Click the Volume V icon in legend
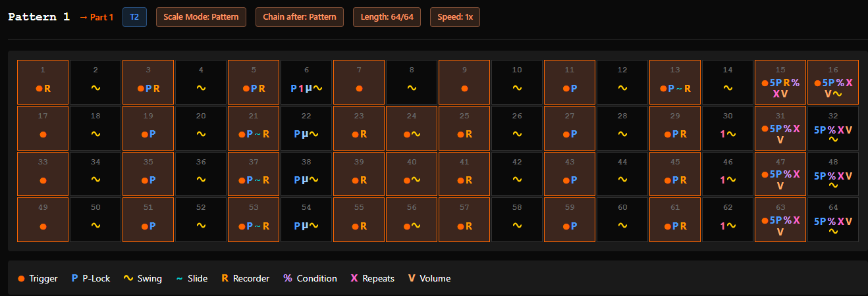Viewport: 868px width, 296px height. pos(412,278)
